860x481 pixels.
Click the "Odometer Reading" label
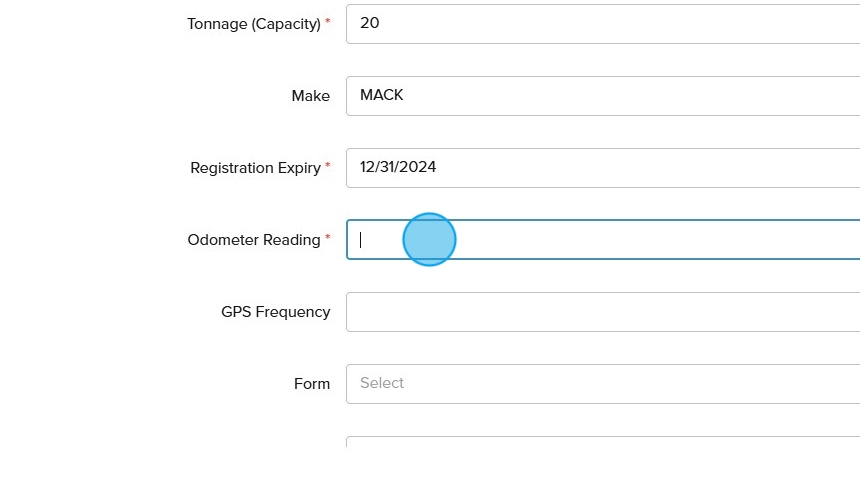253,240
